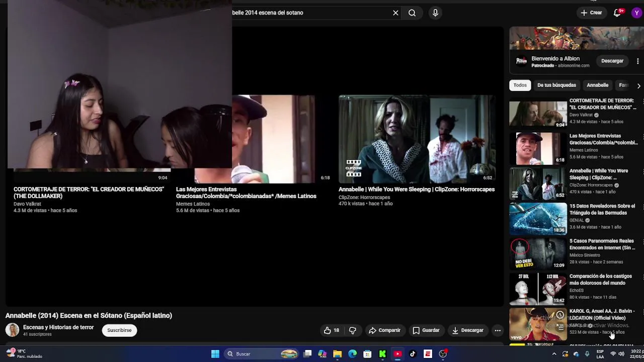Open the Albion ad options menu
The height and width of the screenshot is (362, 644).
pyautogui.click(x=637, y=61)
